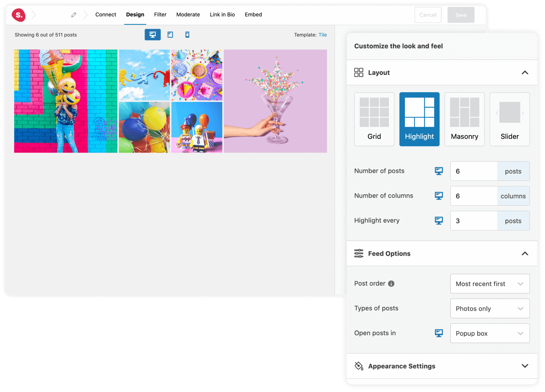
Task: Click device icon beside Highlight every
Action: pos(439,221)
